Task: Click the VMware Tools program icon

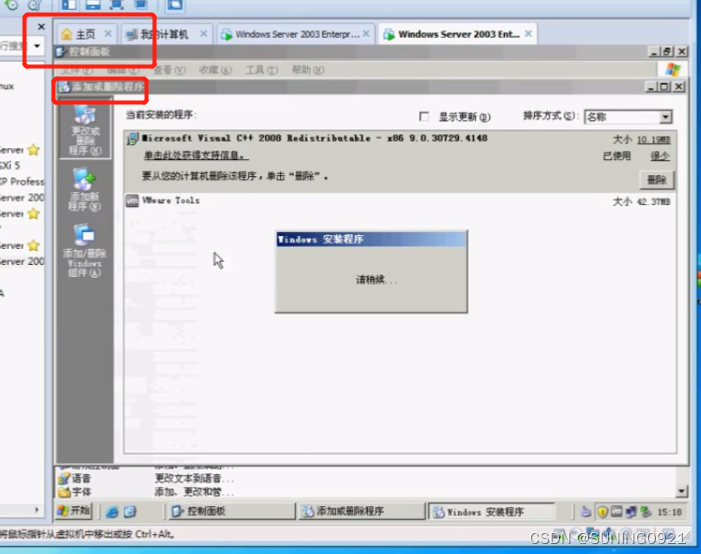Action: (x=132, y=201)
